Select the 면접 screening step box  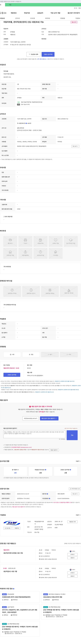tap(31, 354)
